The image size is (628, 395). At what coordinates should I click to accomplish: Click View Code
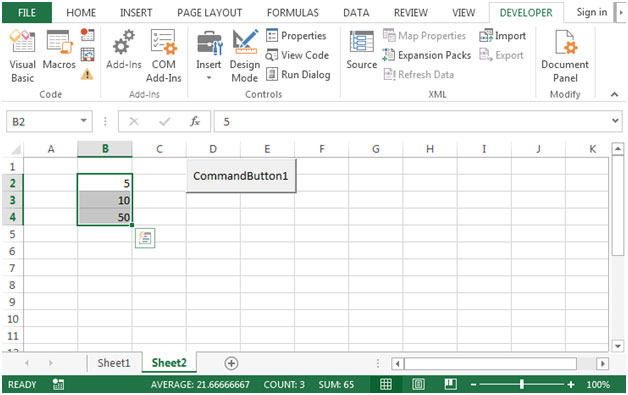coord(297,55)
